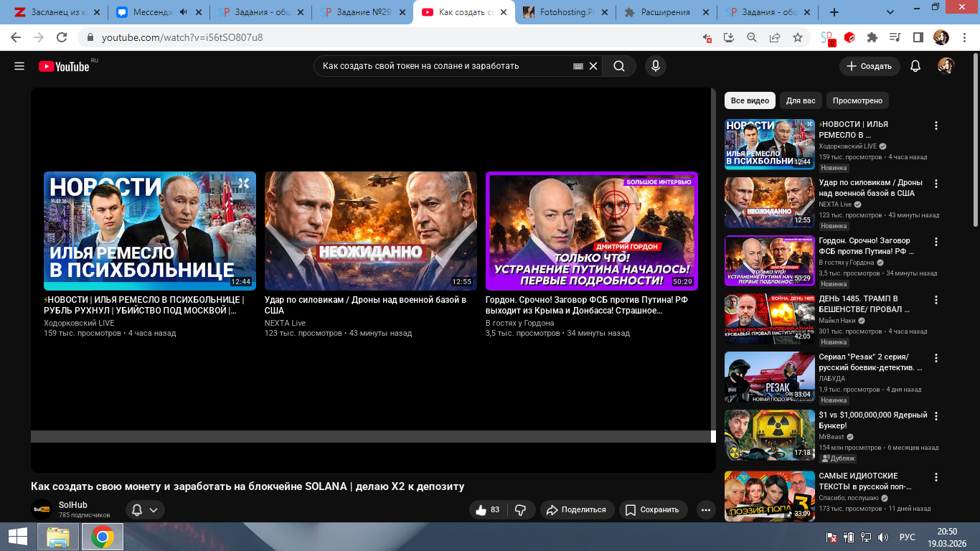Screen dimensions: 980x551
Task: Open the volume control in system tray
Action: pos(883,537)
